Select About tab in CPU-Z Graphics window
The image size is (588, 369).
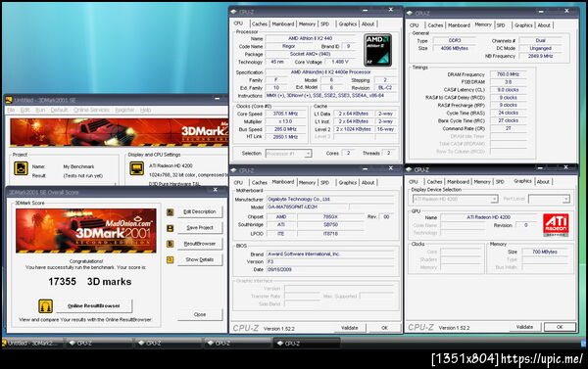point(543,182)
